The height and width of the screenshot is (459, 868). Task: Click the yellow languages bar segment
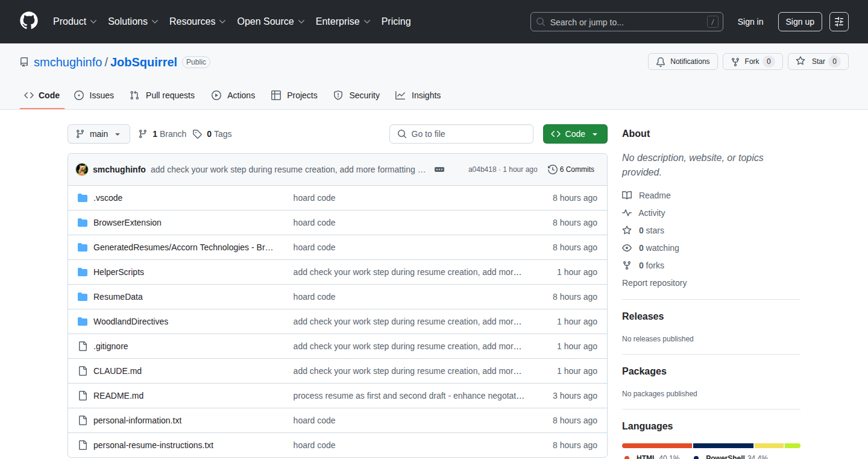pyautogui.click(x=769, y=446)
